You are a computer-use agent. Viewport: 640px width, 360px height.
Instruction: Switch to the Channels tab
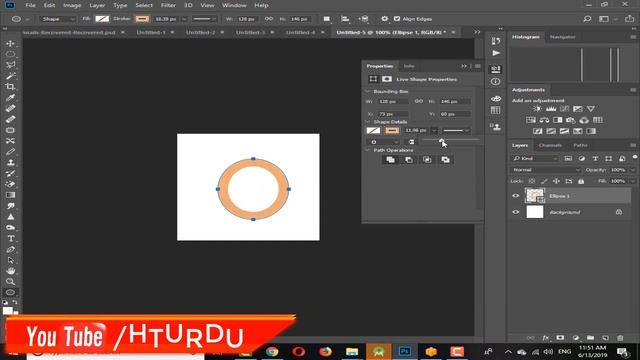(550, 145)
